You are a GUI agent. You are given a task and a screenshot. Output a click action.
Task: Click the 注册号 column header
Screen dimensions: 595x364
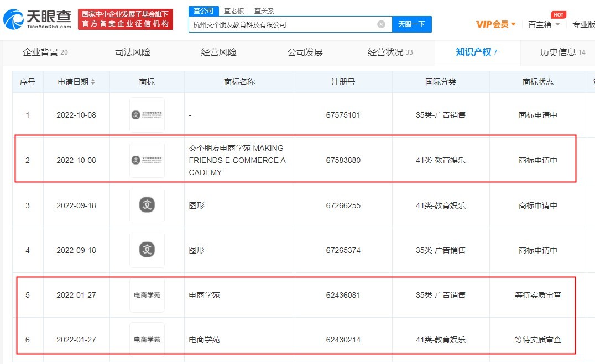click(343, 82)
